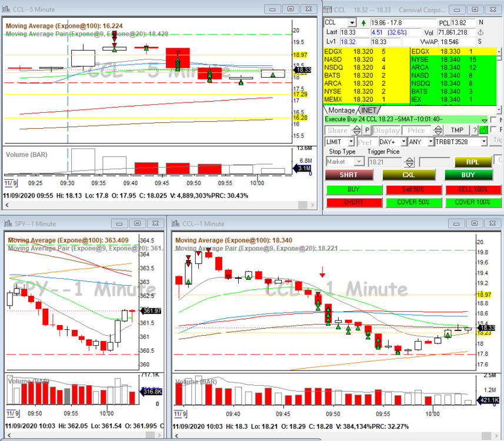The image size is (504, 441).
Task: Click the Price input field
Action: [x=416, y=131]
